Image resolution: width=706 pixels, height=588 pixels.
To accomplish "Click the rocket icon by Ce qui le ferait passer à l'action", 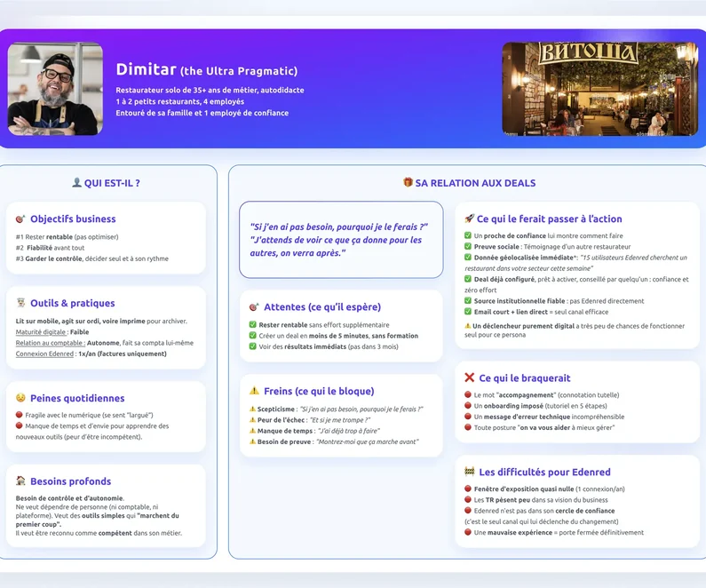I will pyautogui.click(x=469, y=219).
